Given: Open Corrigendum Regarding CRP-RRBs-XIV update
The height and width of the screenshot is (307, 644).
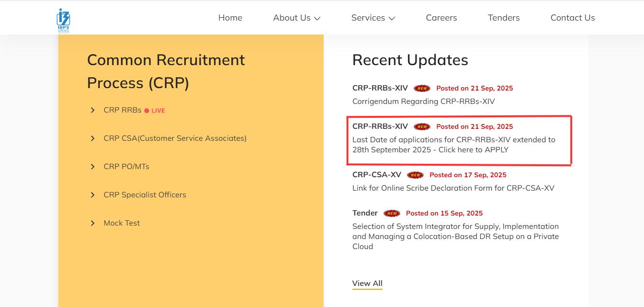Looking at the screenshot, I should [x=423, y=102].
